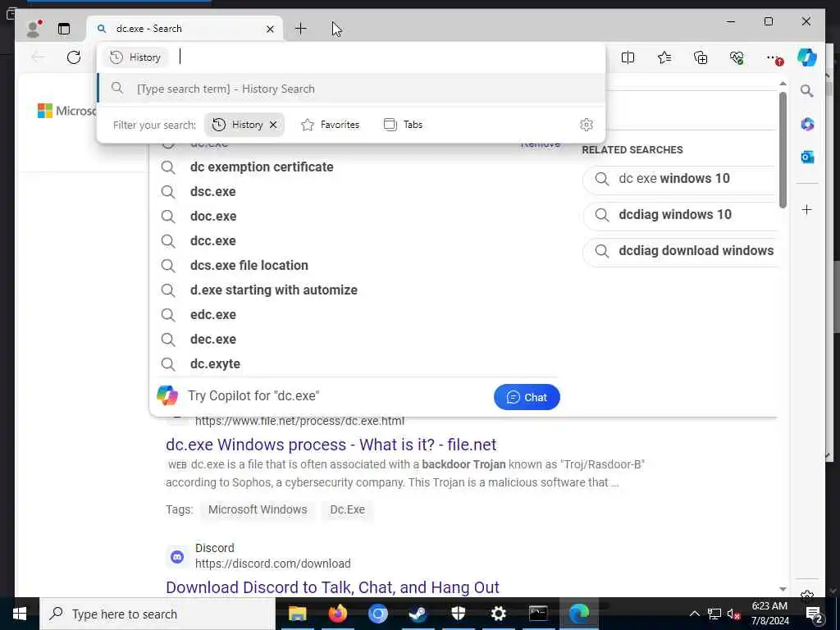Click the blue Chat button
Viewport: 840px width, 630px height.
coord(527,397)
